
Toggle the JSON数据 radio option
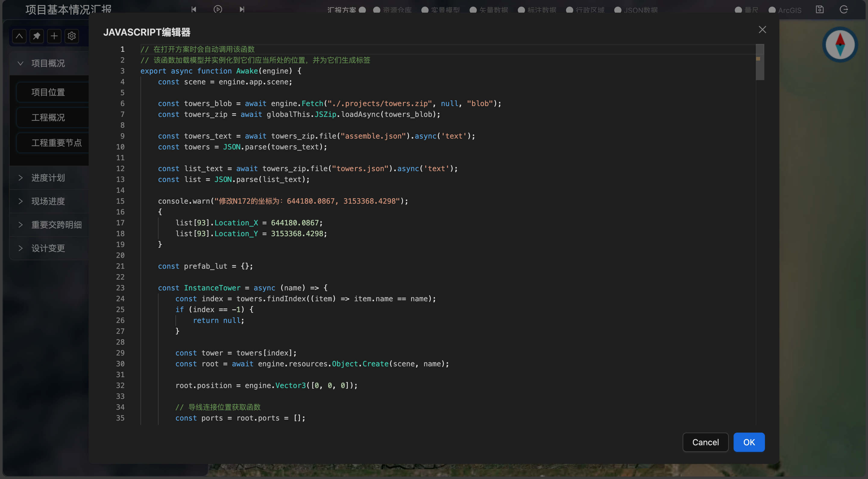pos(618,10)
